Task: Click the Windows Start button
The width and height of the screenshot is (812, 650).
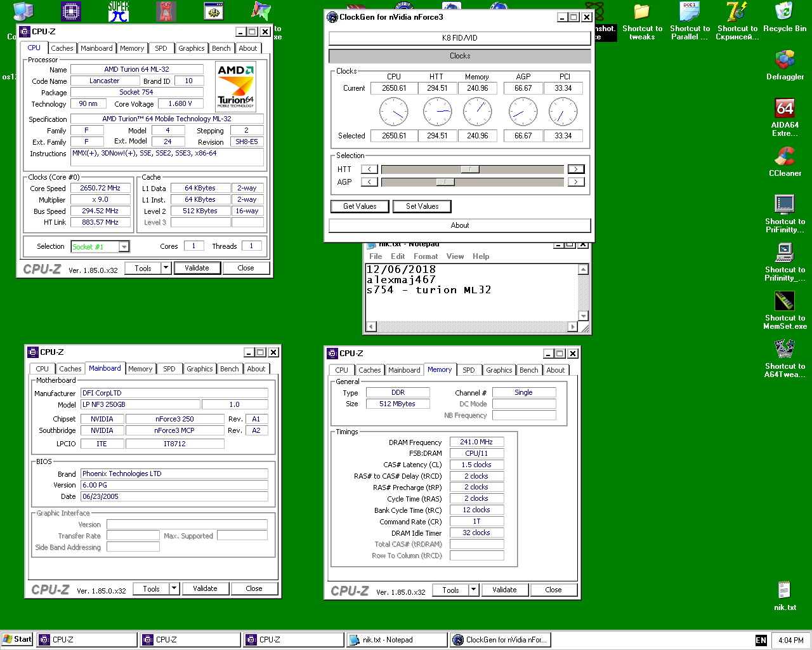Action: [x=17, y=639]
